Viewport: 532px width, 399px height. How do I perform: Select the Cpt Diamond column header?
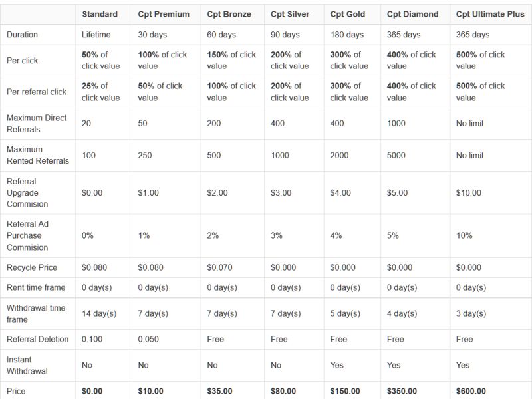pos(412,14)
